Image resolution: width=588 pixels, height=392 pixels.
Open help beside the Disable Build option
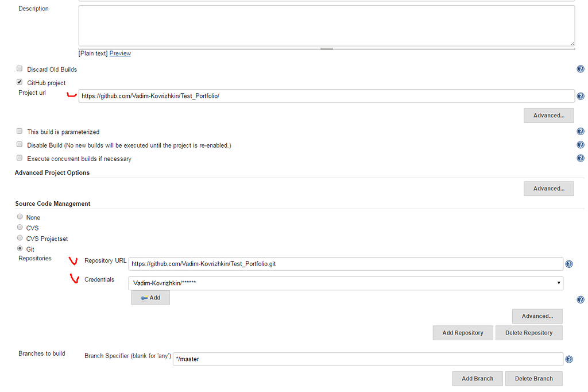coord(580,144)
